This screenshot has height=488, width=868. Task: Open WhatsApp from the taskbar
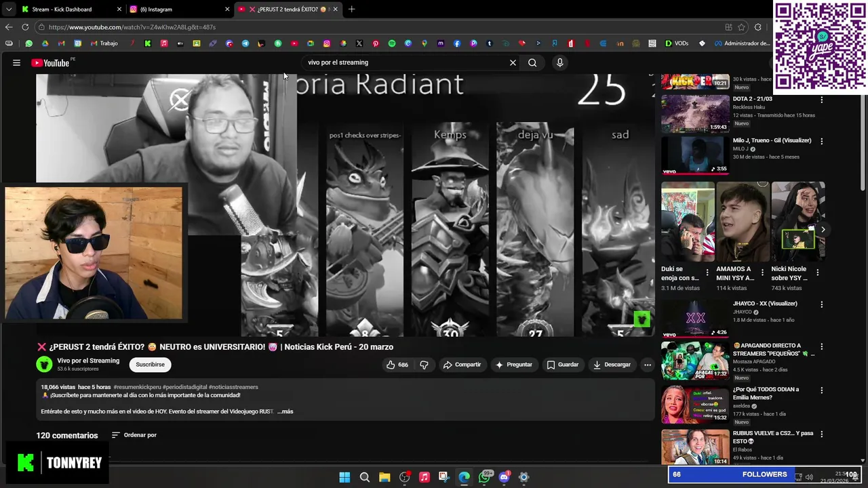tap(484, 477)
